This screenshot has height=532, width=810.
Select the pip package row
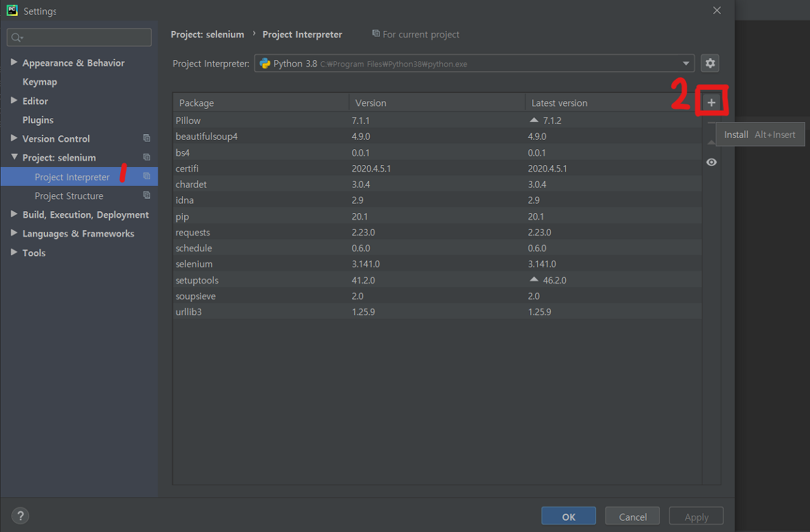(x=437, y=216)
